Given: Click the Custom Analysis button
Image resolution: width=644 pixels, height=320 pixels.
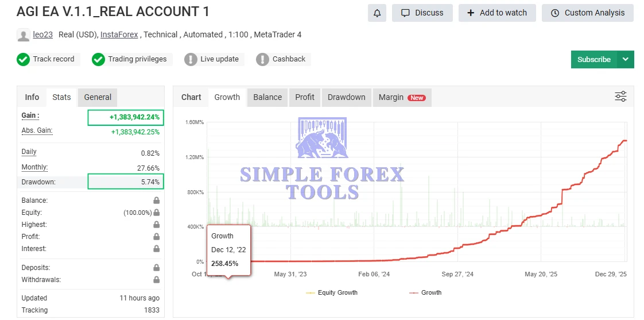Looking at the screenshot, I should coord(587,13).
